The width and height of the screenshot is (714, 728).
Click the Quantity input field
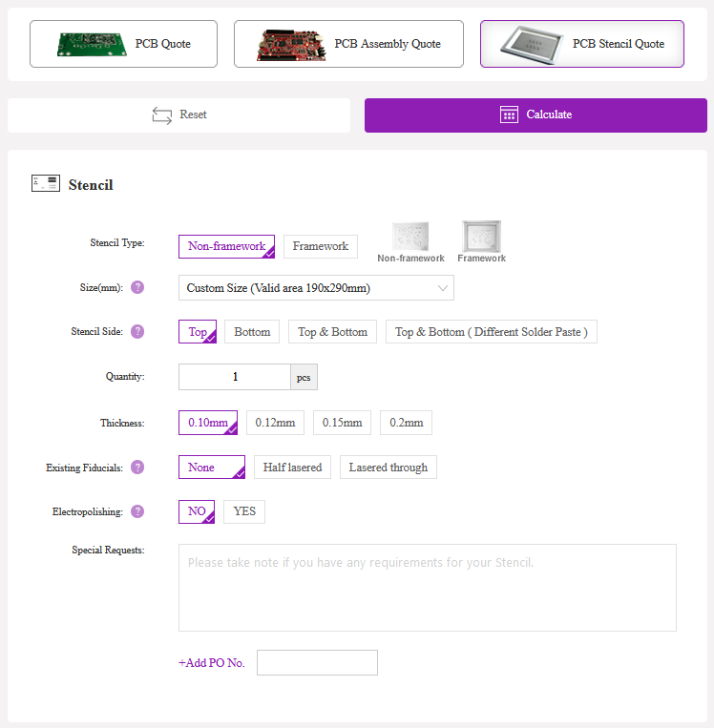point(235,377)
